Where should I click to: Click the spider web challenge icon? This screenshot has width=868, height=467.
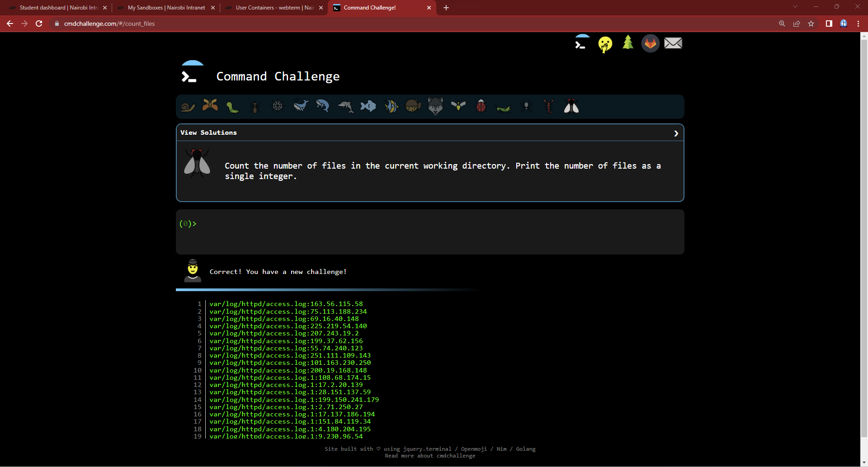278,106
